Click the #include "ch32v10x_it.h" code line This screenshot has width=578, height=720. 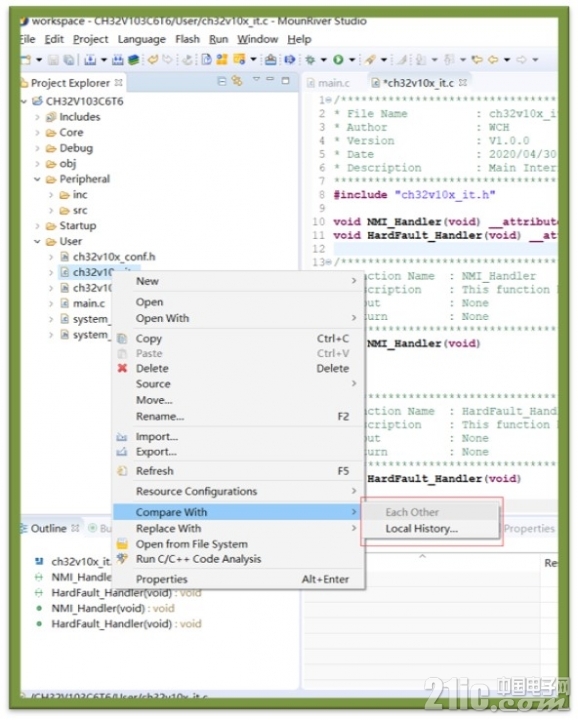coord(414,195)
